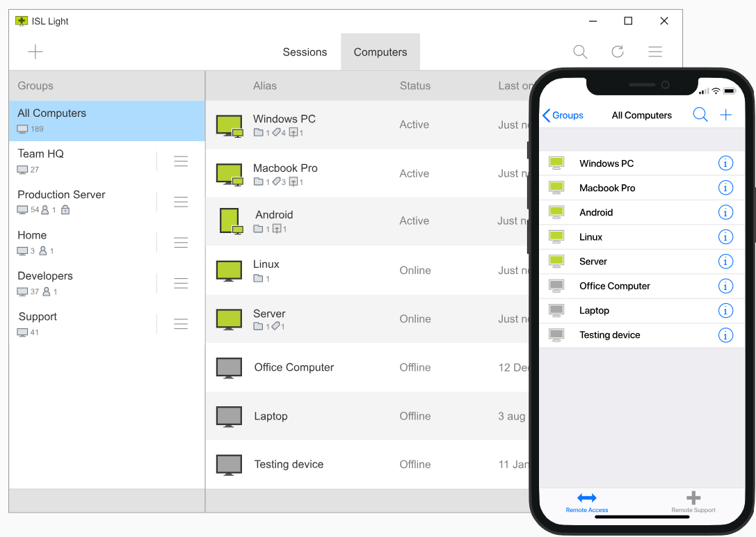Switch to the Sessions tab
The image size is (756, 537).
[305, 52]
